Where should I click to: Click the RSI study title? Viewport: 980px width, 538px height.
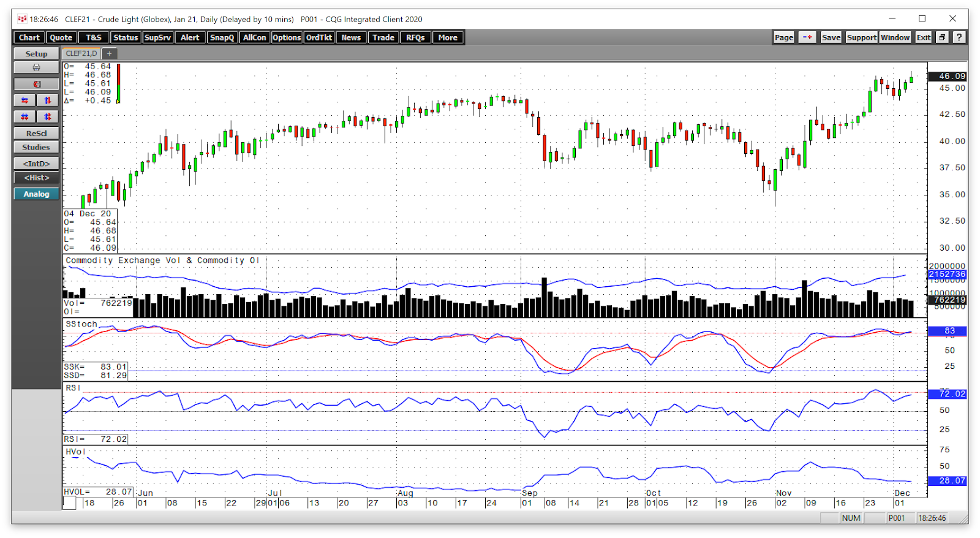pos(73,388)
